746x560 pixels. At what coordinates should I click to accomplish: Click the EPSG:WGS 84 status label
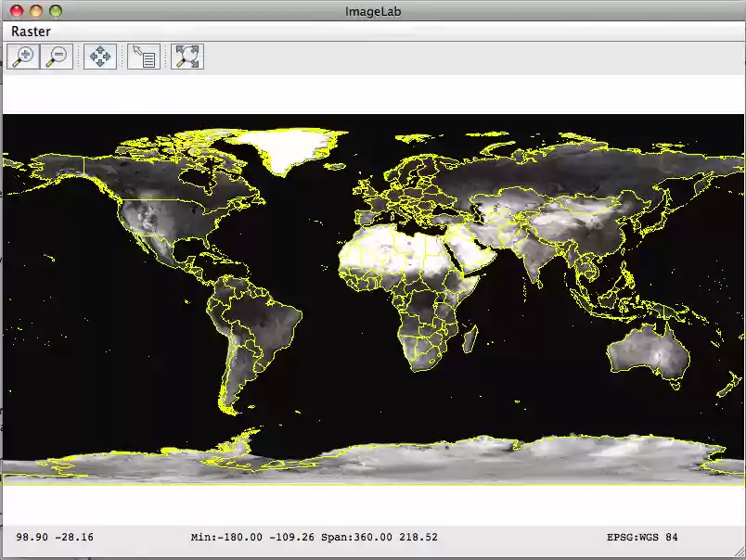641,537
